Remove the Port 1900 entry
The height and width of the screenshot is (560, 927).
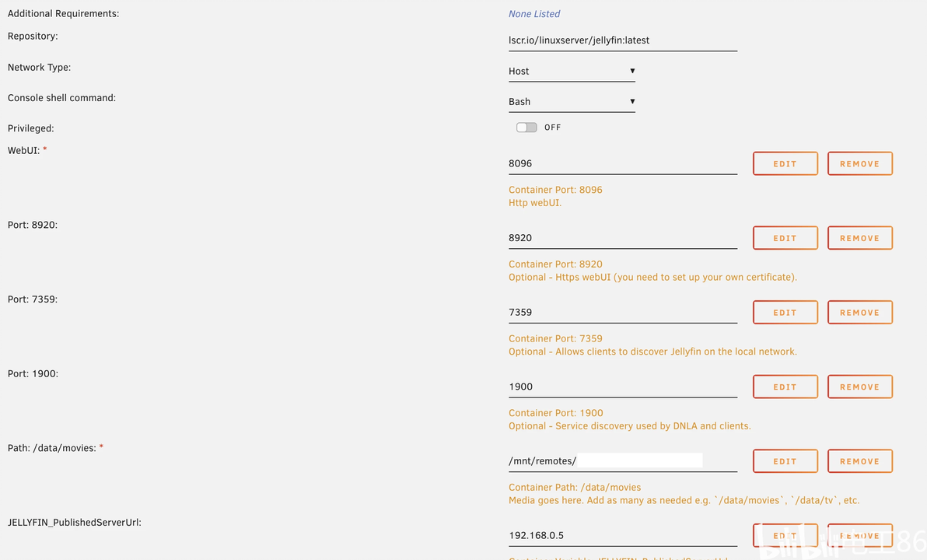coord(859,387)
